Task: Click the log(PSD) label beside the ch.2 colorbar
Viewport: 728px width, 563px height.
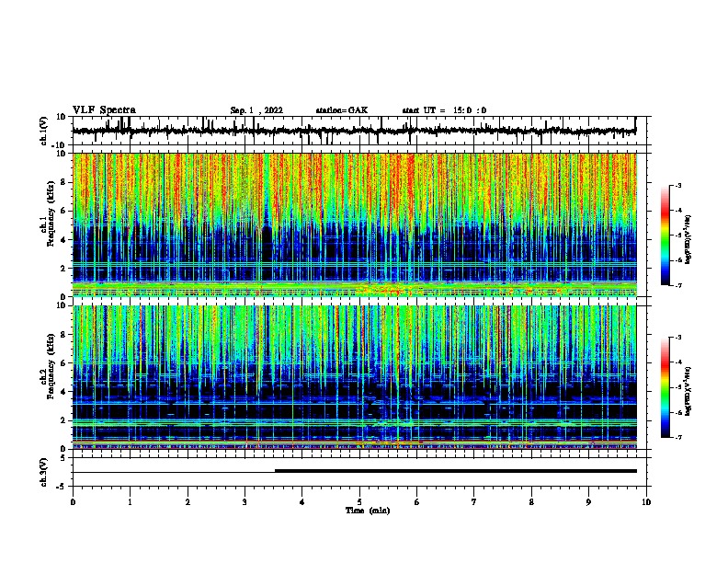Action: pyautogui.click(x=688, y=392)
